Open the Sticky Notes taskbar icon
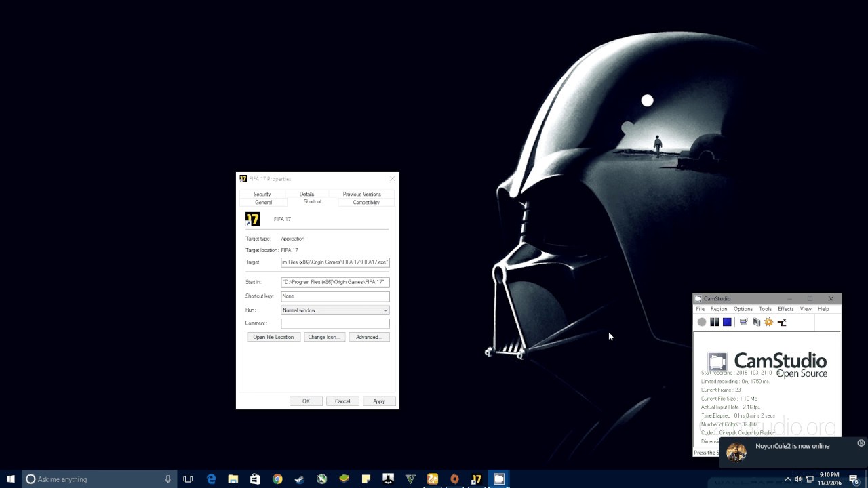 click(366, 479)
